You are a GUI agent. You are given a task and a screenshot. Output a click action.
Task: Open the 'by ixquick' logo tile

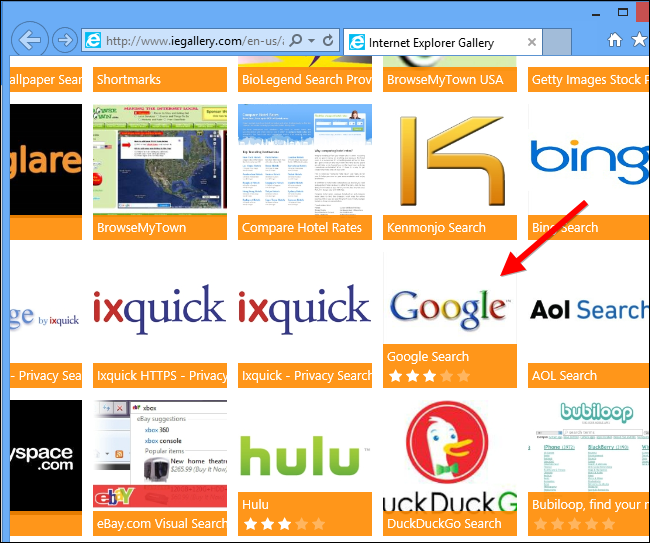tap(46, 308)
